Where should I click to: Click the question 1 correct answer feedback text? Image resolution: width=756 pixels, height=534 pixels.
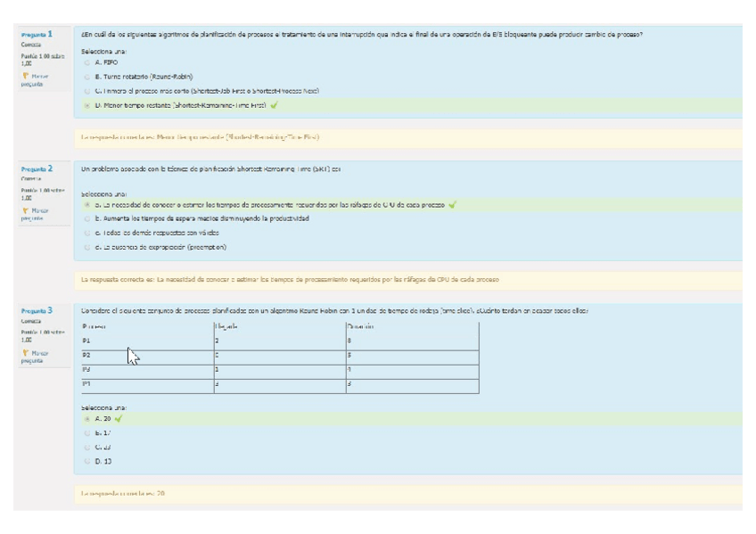click(200, 137)
